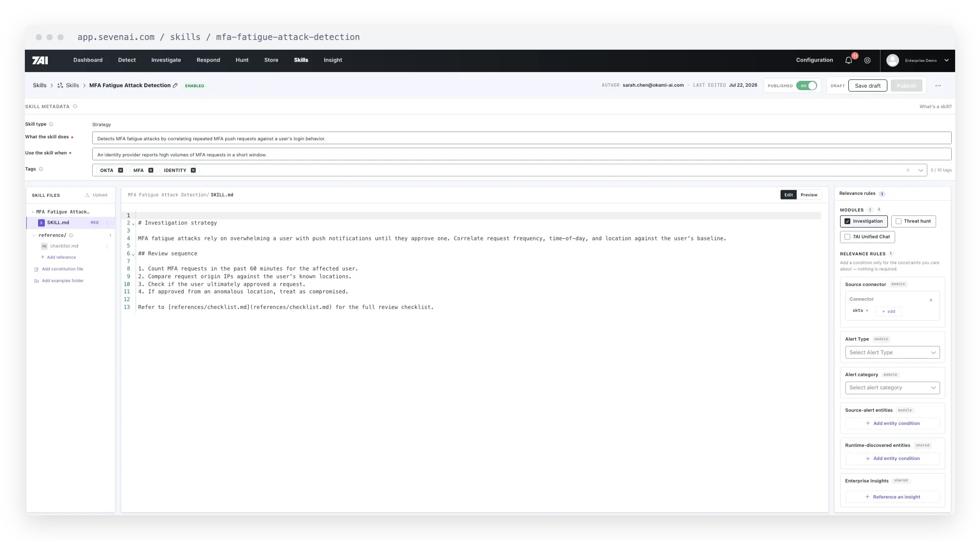Open the more options ellipsis menu
The width and height of the screenshot is (980, 540).
point(938,86)
